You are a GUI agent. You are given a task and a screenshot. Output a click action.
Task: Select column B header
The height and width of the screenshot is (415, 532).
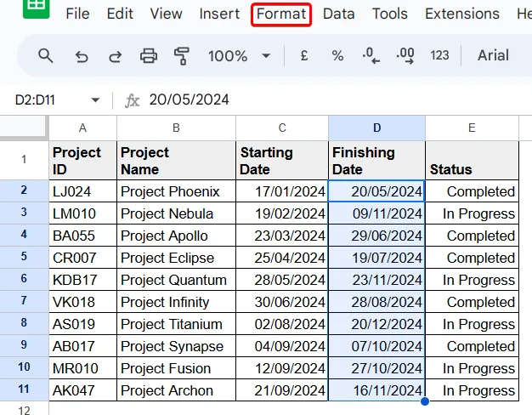click(176, 128)
